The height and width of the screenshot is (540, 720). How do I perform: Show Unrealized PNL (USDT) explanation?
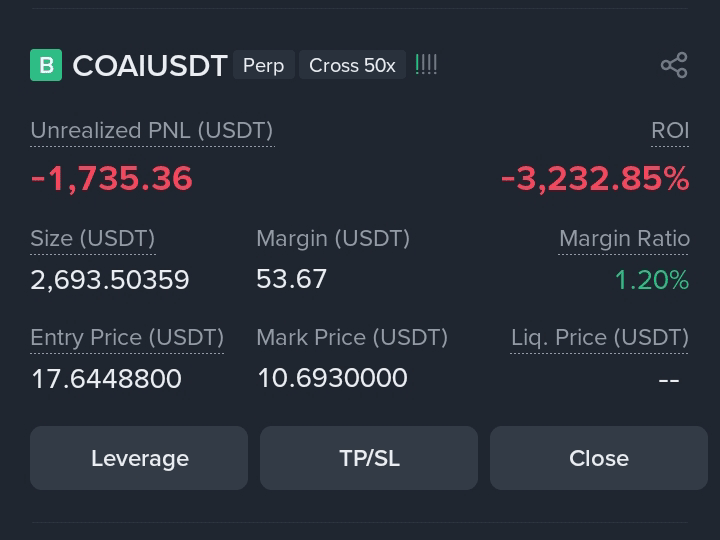point(152,131)
